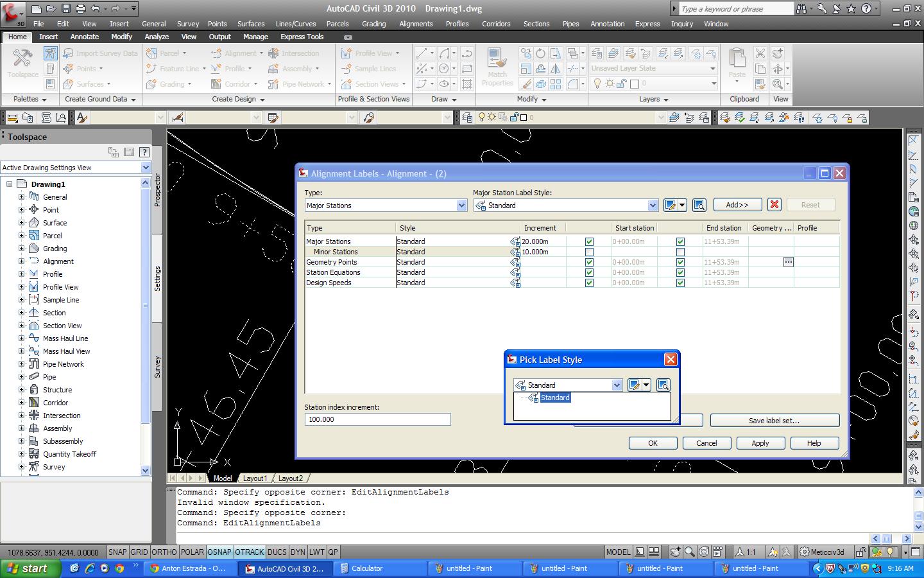
Task: Click the Intersection tool in Create Design
Action: tap(294, 53)
